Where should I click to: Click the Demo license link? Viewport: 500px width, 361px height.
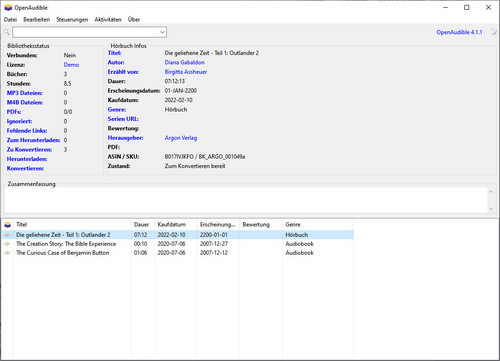(x=71, y=65)
